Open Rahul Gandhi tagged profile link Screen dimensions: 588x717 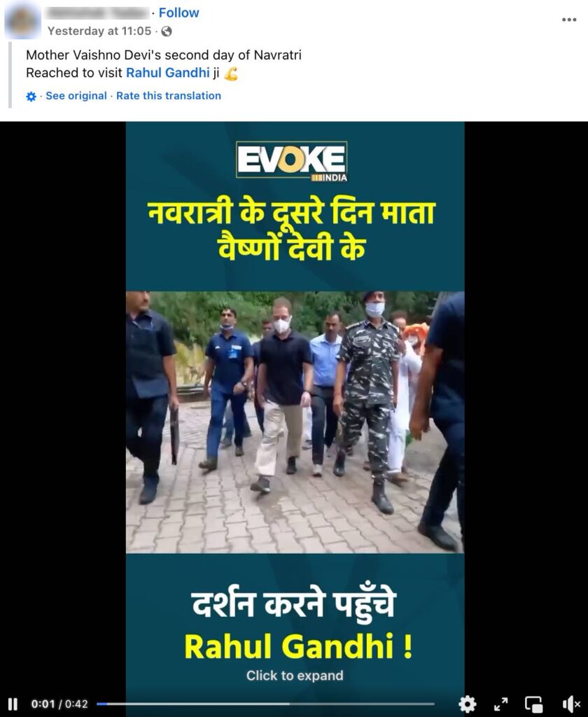pyautogui.click(x=168, y=73)
